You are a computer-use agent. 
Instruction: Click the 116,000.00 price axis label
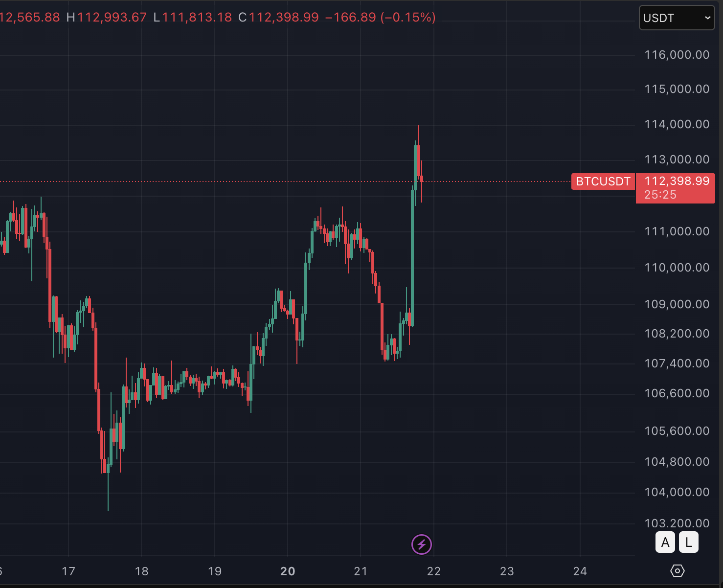[677, 55]
